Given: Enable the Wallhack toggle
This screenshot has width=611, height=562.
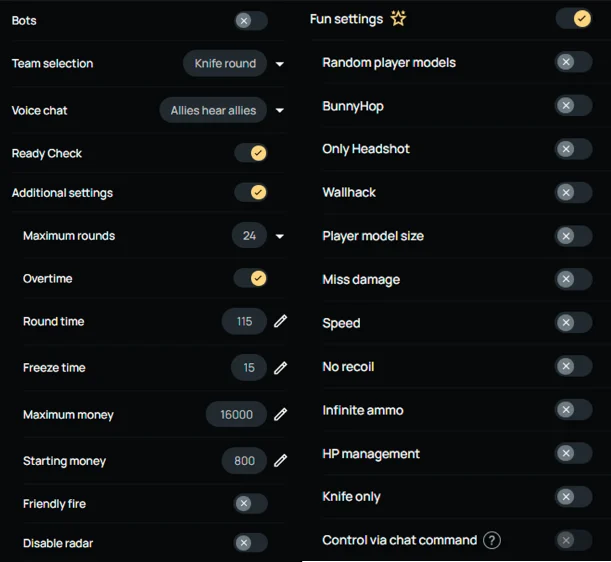Looking at the screenshot, I should 573,192.
